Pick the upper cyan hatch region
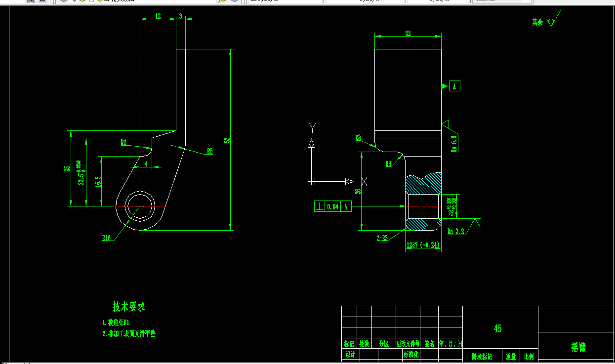The width and height of the screenshot is (615, 364). [423, 184]
